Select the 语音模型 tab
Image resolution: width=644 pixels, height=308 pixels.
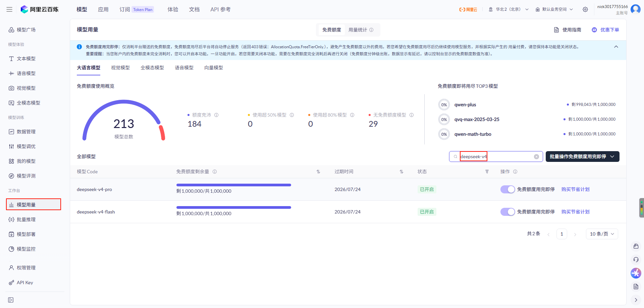point(184,68)
